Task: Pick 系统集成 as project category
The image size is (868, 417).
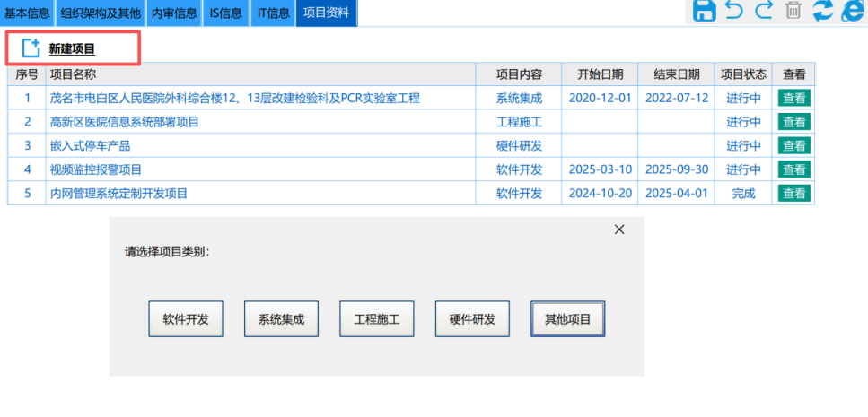Action: [x=281, y=319]
